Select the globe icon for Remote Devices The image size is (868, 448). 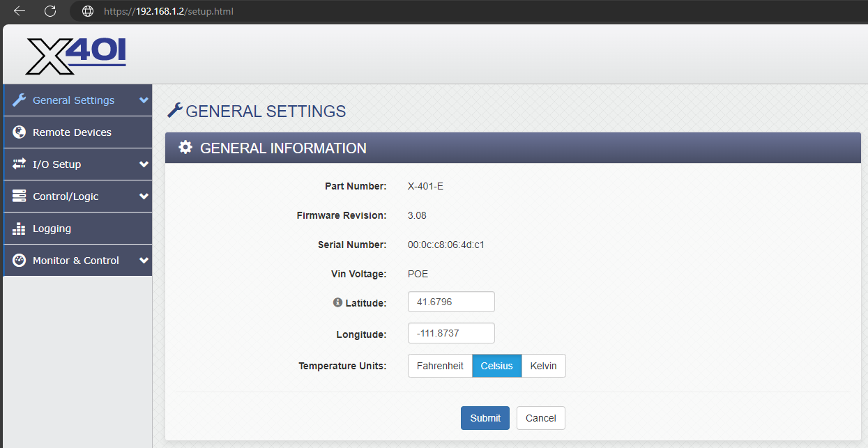coord(19,132)
